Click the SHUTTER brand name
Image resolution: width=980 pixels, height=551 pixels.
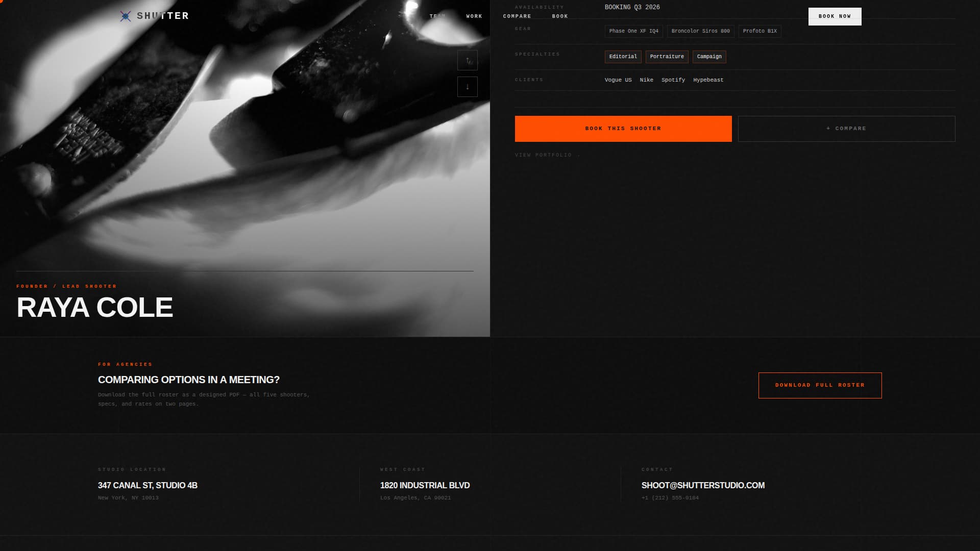coord(163,16)
